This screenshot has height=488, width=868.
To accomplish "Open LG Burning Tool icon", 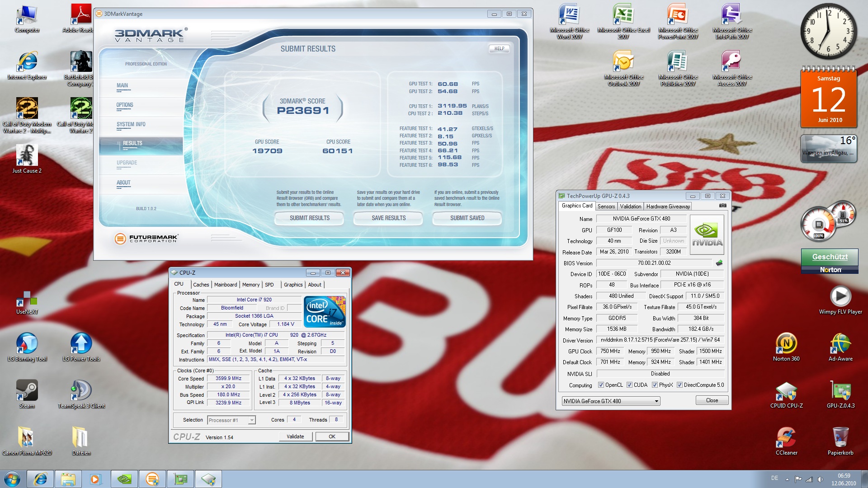I will coord(27,347).
